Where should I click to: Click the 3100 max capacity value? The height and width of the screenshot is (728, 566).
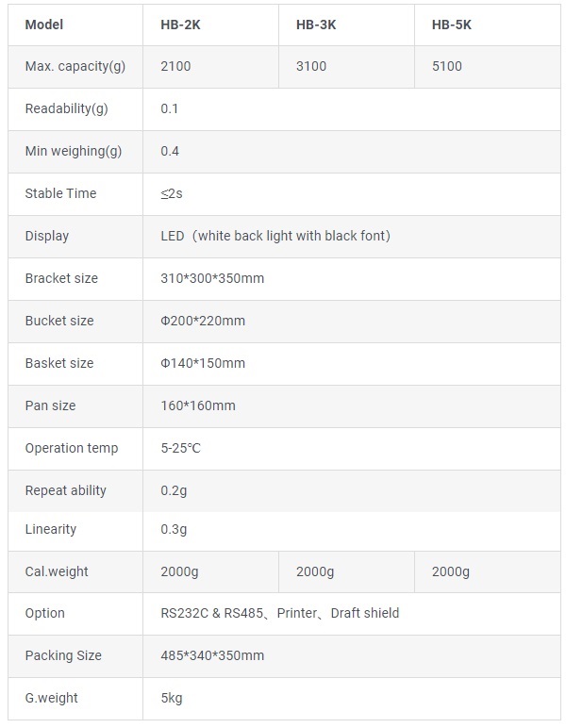[x=311, y=67]
